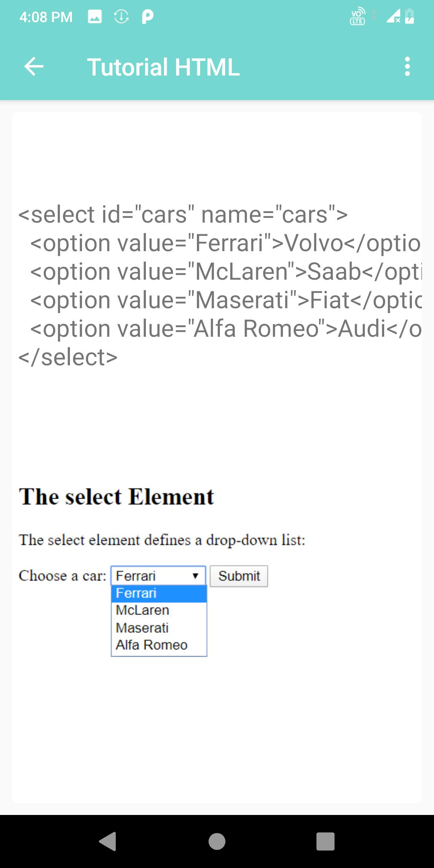This screenshot has height=868, width=434.
Task: Select McLaren in the dropdown list
Action: pos(159,610)
